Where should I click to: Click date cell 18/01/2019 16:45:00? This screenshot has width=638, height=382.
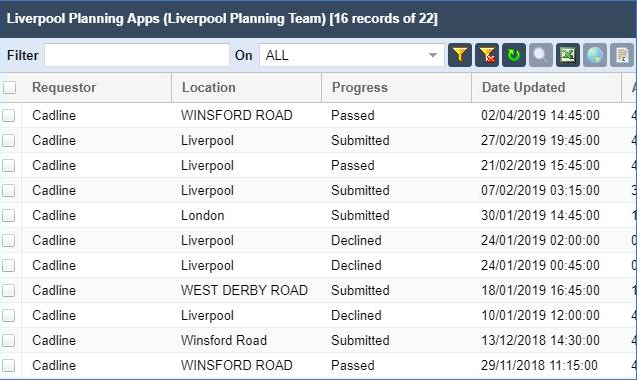pyautogui.click(x=540, y=290)
